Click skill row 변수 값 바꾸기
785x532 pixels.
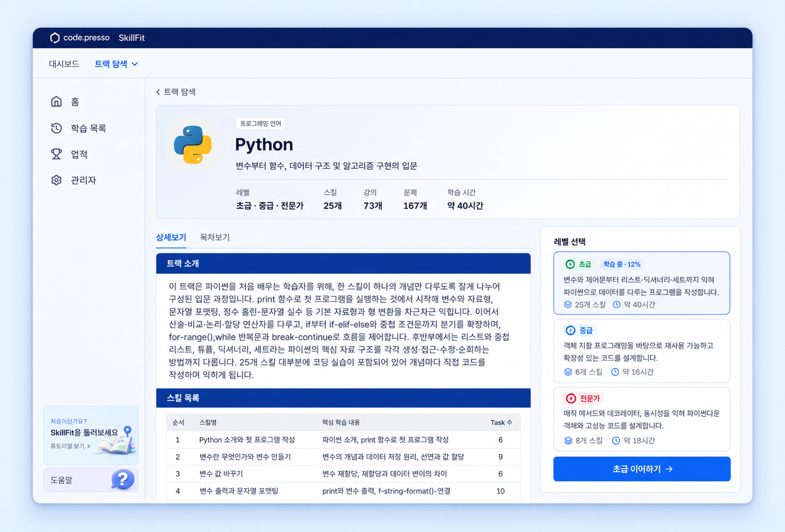pyautogui.click(x=343, y=473)
